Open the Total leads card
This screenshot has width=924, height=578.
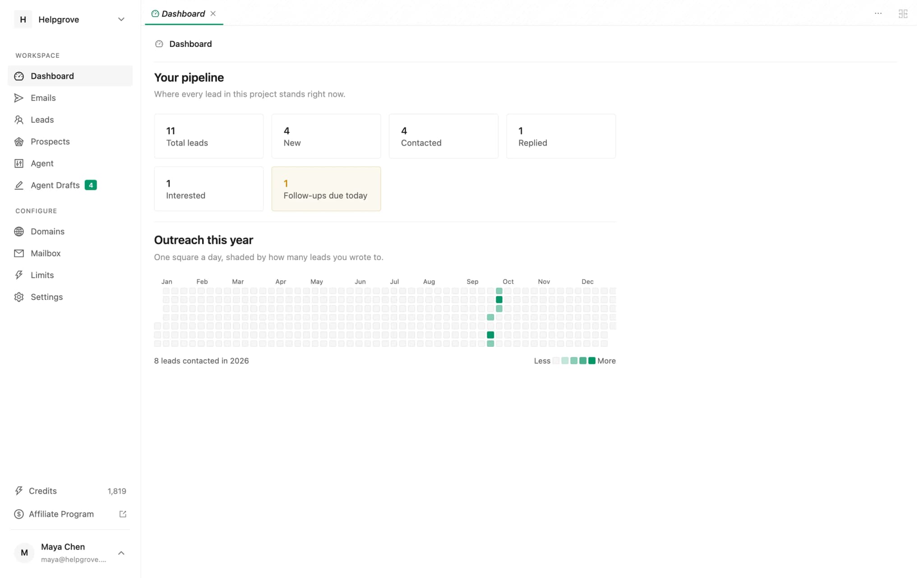point(209,136)
